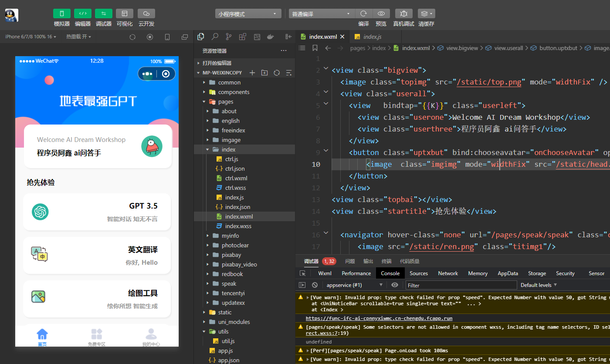
Task: Switch to 终端 terminal tab
Action: tap(386, 261)
